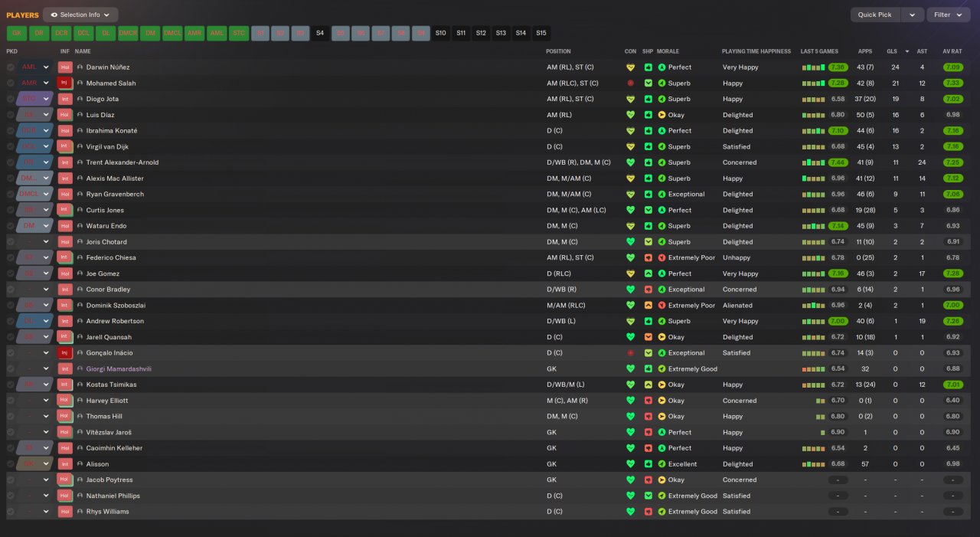Click Darwin Núñez's last 5 games form bars
The height and width of the screenshot is (537, 980).
(x=814, y=67)
